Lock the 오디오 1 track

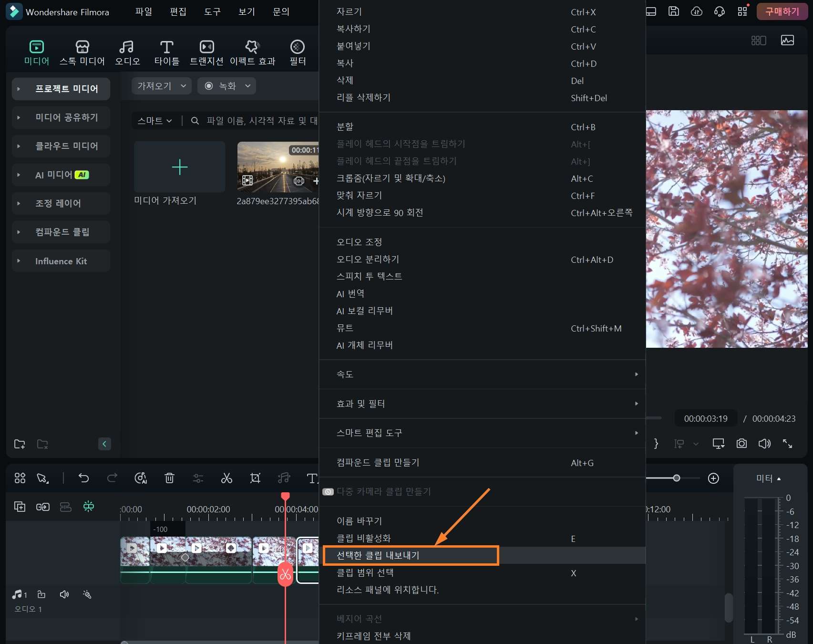click(41, 594)
